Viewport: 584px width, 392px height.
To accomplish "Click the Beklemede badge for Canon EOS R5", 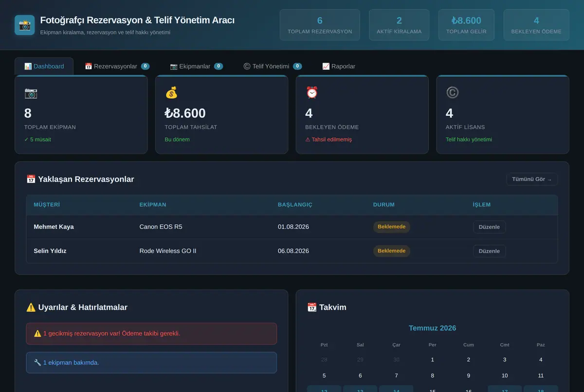I will click(392, 227).
